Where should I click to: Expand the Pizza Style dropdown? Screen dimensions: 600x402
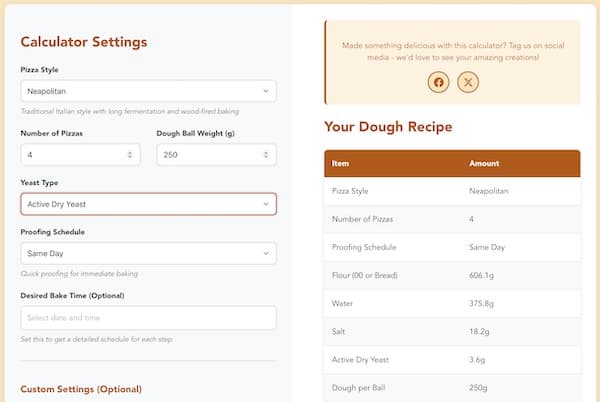point(148,91)
